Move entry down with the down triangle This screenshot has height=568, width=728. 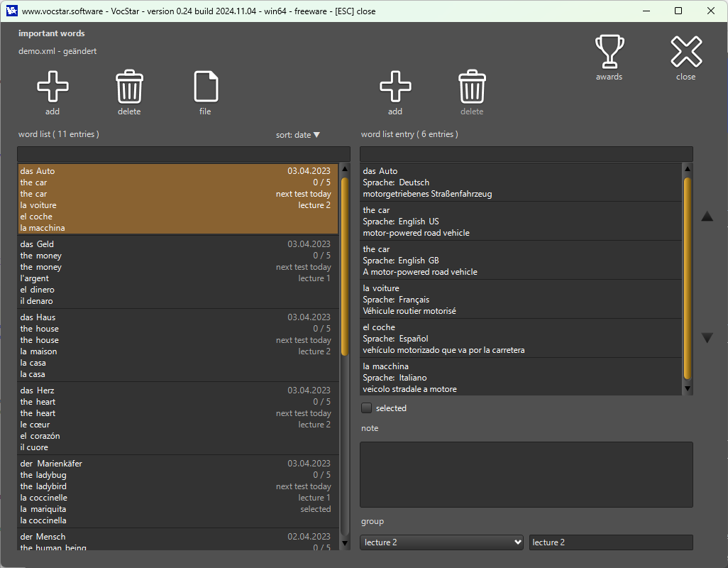707,338
